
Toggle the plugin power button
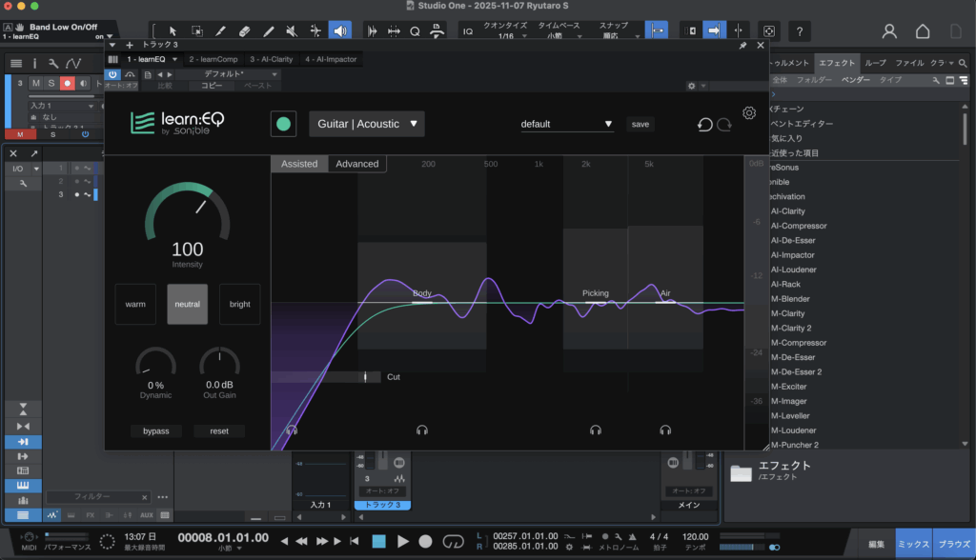(113, 73)
